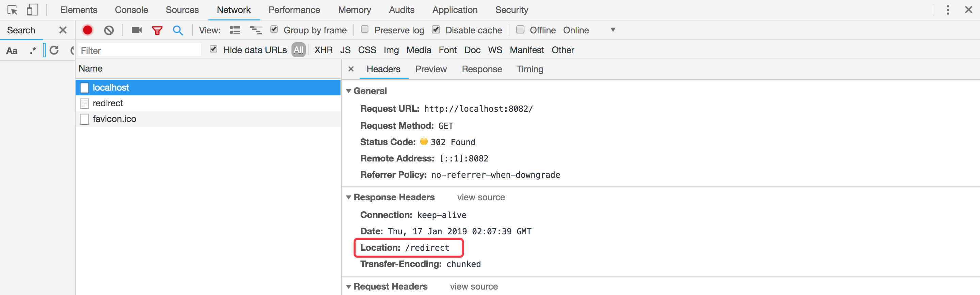This screenshot has height=295, width=980.
Task: Toggle Hide data URLs checkbox
Action: pos(214,49)
